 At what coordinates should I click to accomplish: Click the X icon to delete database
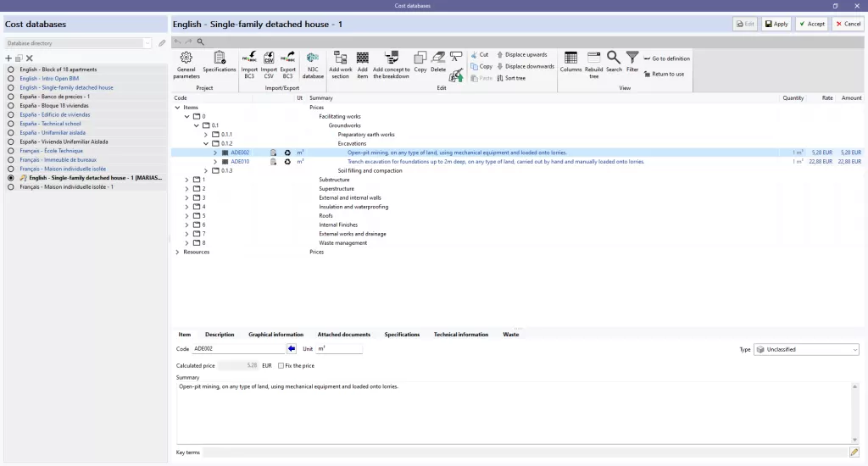30,58
